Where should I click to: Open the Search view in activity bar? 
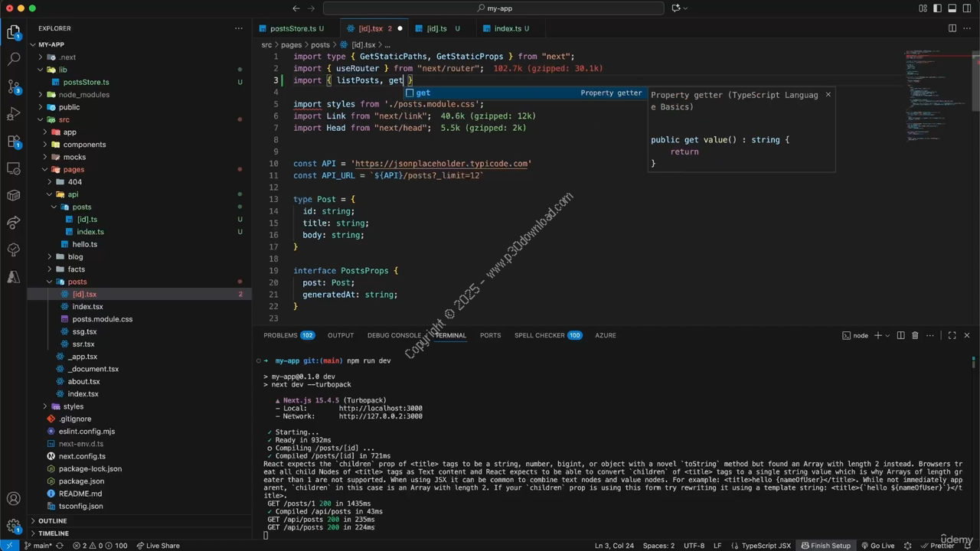pyautogui.click(x=14, y=59)
